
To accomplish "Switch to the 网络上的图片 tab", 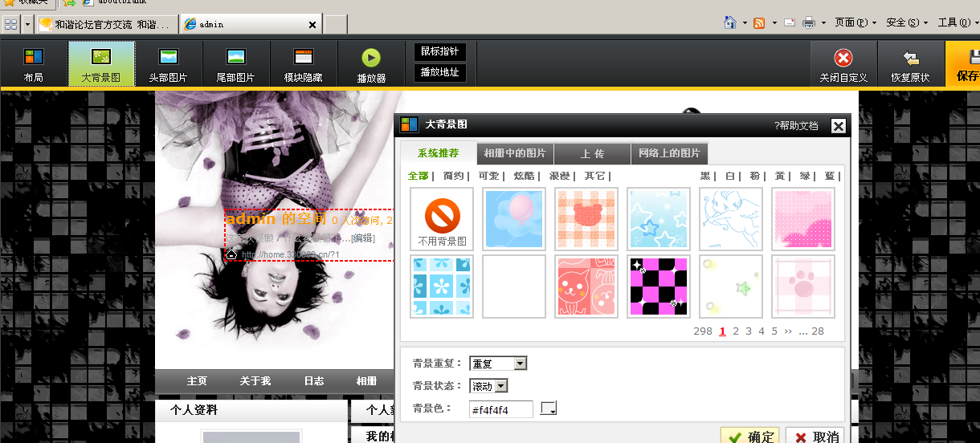I will [x=669, y=153].
